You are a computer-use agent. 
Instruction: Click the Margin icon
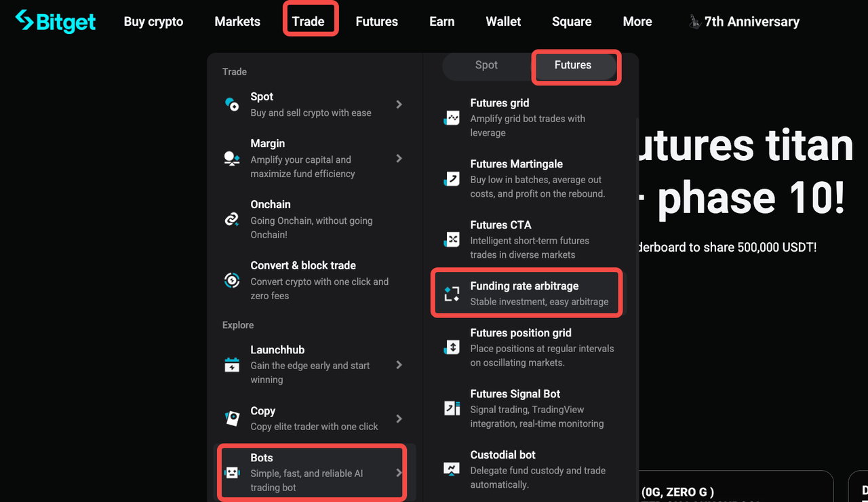pos(231,159)
